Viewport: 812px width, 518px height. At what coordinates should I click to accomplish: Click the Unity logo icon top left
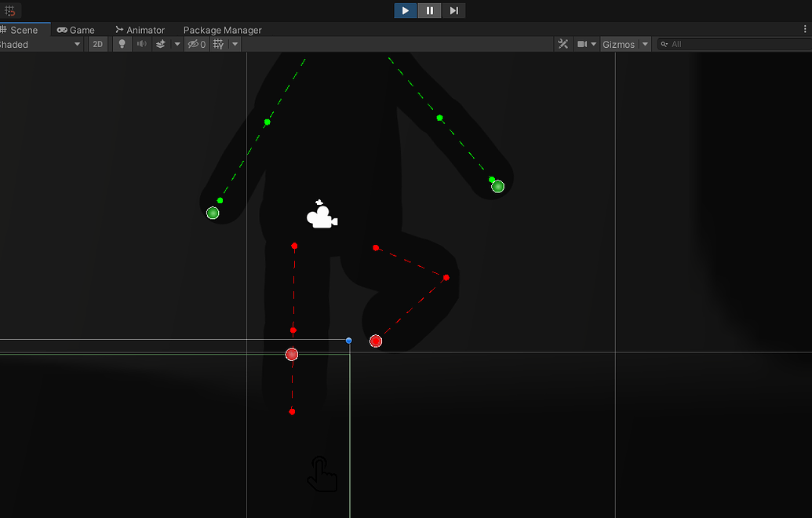pos(10,10)
